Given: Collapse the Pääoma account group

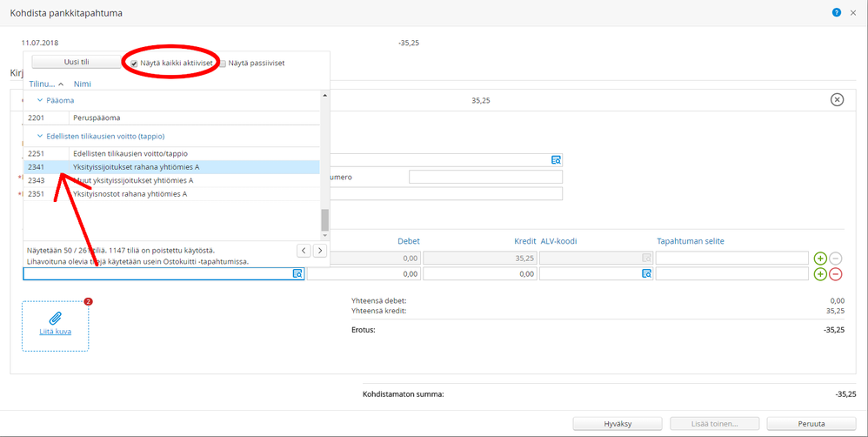Looking at the screenshot, I should pyautogui.click(x=39, y=101).
